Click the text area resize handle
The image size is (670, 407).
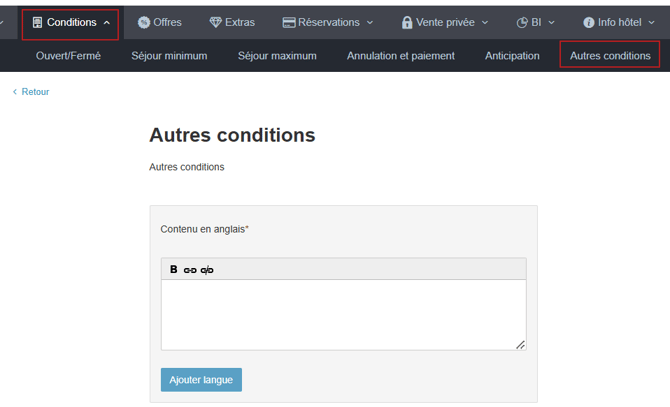[520, 345]
